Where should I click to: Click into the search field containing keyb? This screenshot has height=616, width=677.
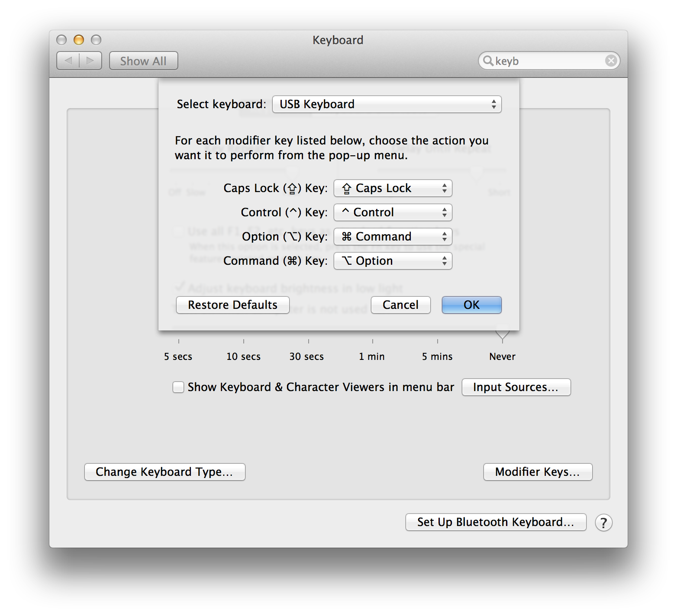click(548, 61)
